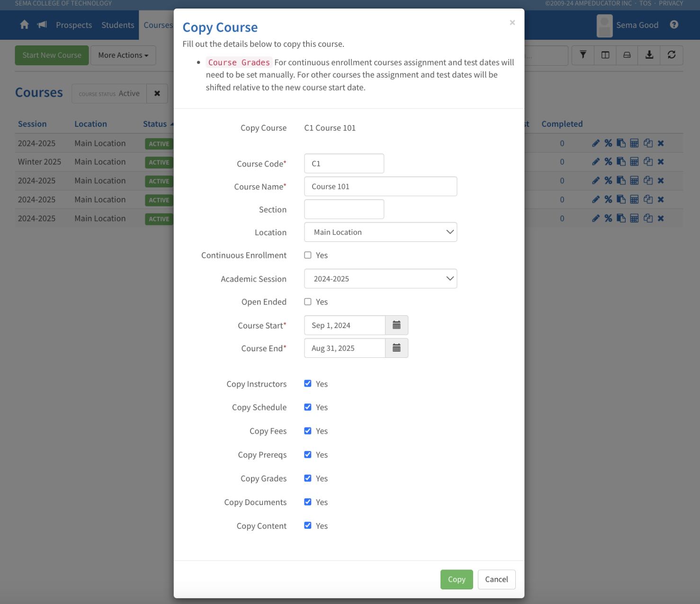The width and height of the screenshot is (700, 604).
Task: Click the refresh icon in toolbar
Action: tap(672, 55)
